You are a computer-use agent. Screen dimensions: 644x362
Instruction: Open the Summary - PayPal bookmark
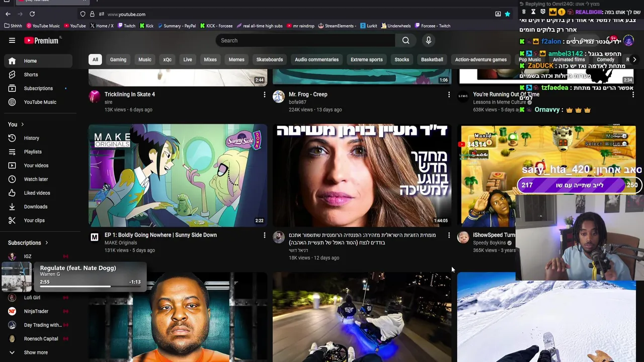click(177, 26)
